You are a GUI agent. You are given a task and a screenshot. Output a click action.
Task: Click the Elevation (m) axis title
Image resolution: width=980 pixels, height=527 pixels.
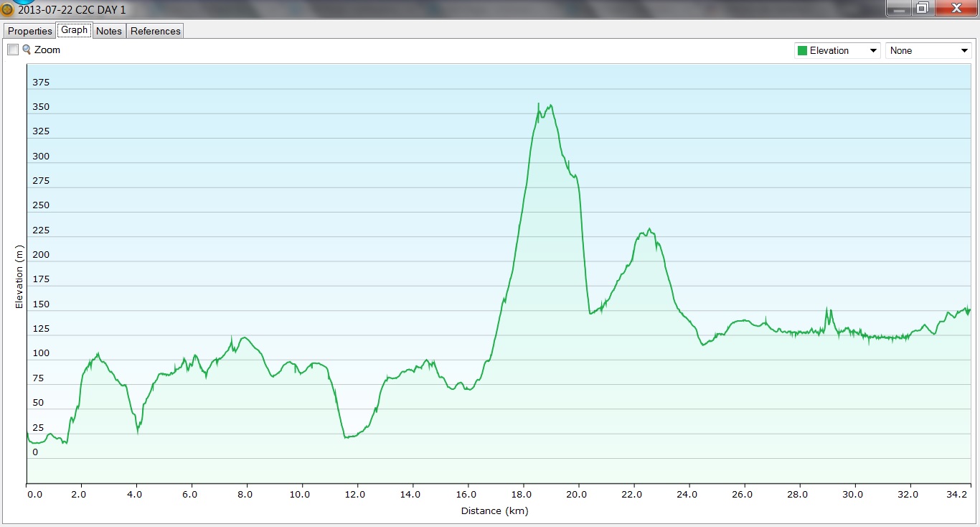[19, 277]
